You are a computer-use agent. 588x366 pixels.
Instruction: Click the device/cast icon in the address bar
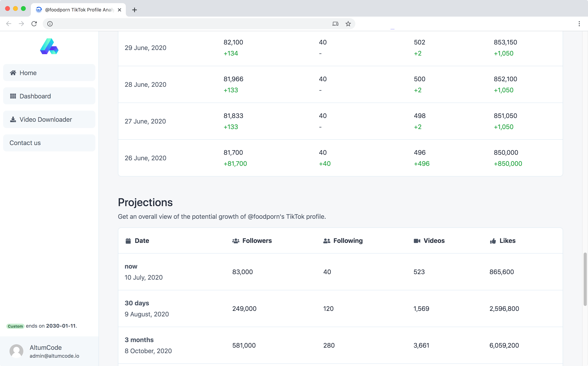[335, 24]
